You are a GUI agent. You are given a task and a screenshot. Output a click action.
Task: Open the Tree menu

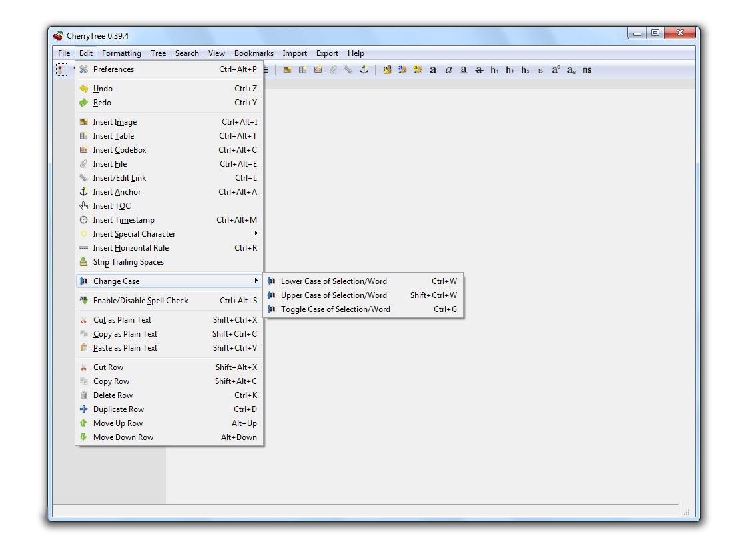[x=158, y=53]
